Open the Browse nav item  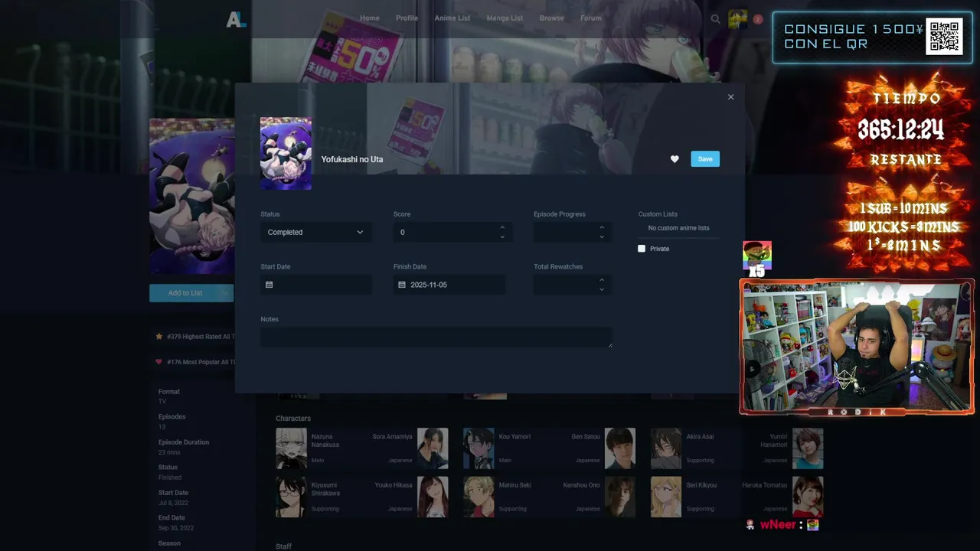click(x=551, y=18)
